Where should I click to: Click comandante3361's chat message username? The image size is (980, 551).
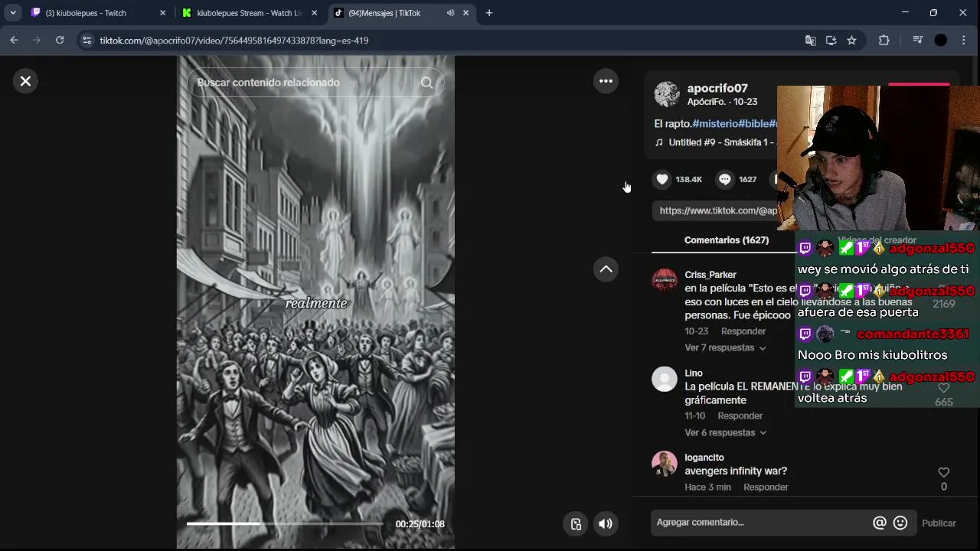pos(913,334)
